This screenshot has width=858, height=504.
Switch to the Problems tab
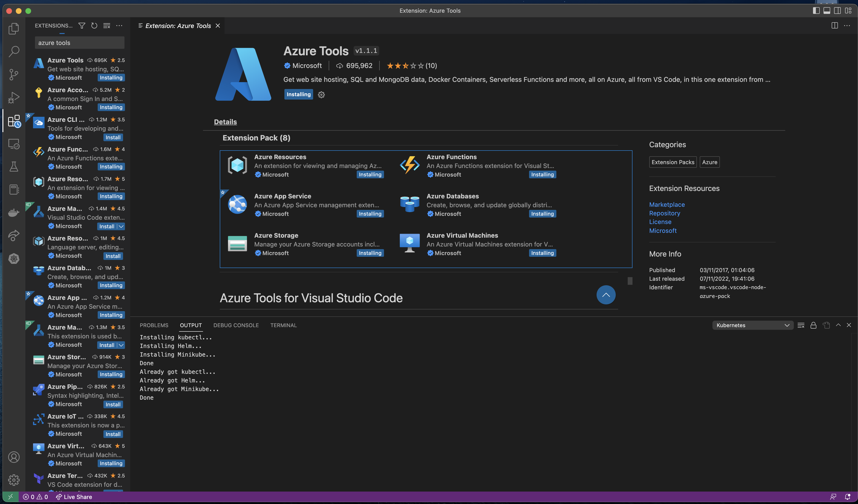click(154, 325)
